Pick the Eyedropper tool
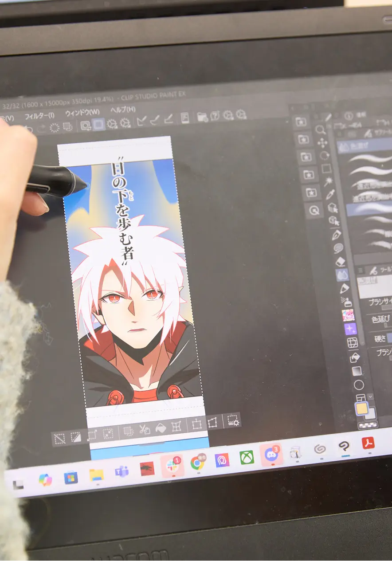Screen dimensions: 392x561 point(330,194)
